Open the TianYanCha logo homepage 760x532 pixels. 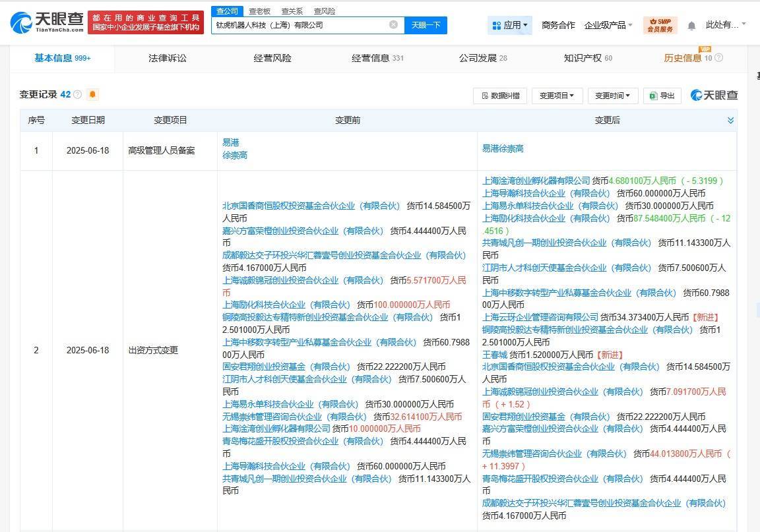pyautogui.click(x=47, y=22)
